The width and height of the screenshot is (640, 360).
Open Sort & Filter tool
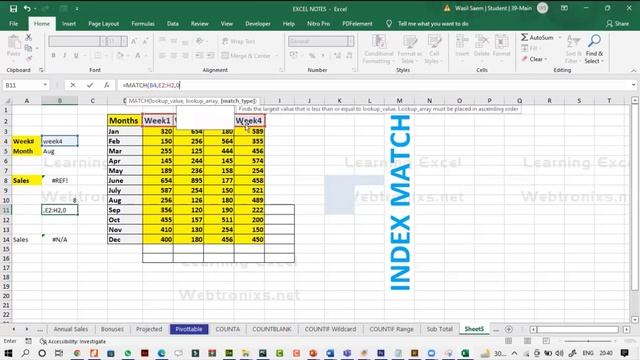pos(573,49)
